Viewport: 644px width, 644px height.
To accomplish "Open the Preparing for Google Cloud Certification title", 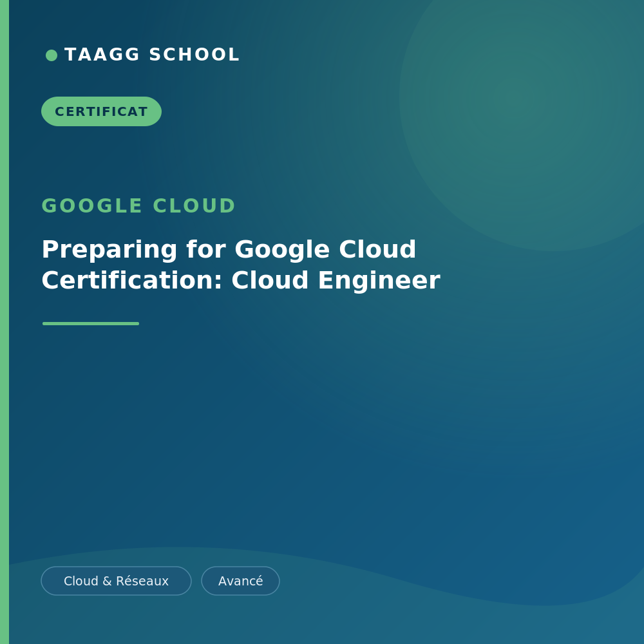I will pos(241,265).
